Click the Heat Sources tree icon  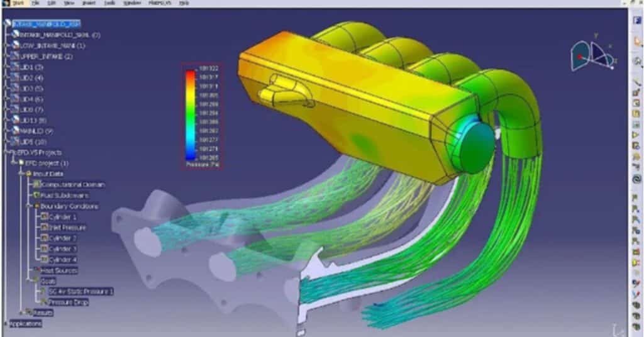36,270
